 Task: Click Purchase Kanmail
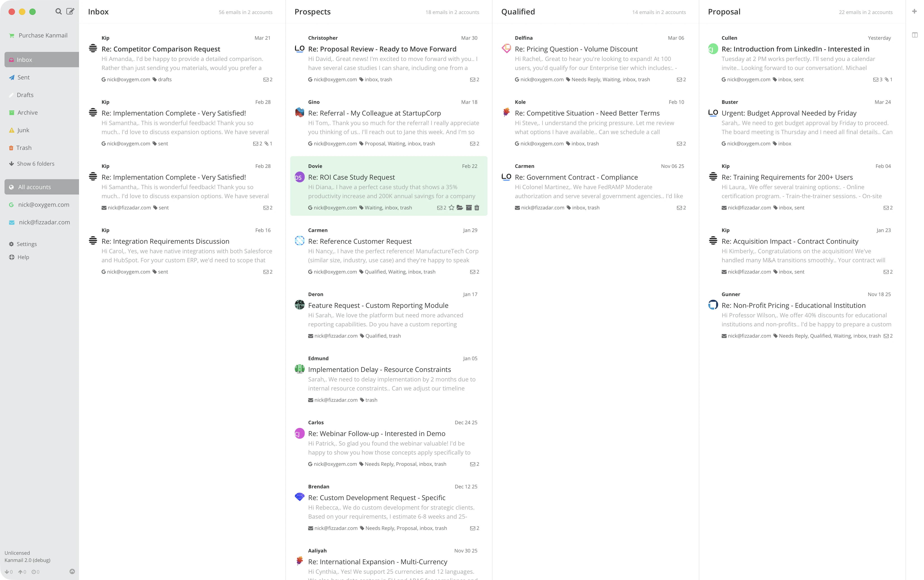pos(42,35)
